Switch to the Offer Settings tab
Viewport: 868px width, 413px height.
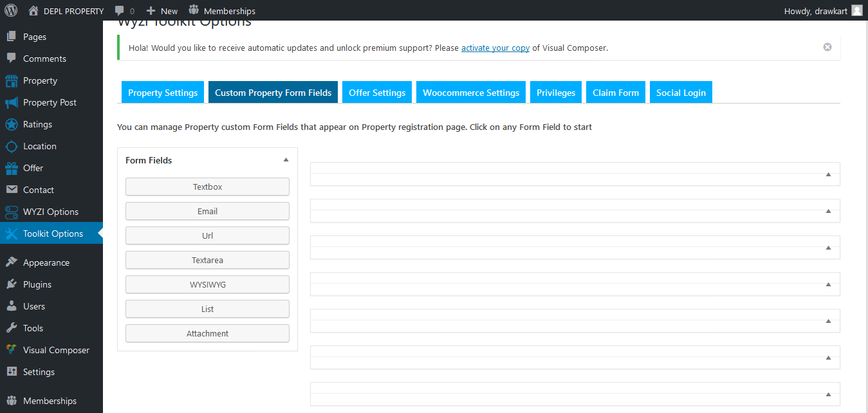(376, 92)
